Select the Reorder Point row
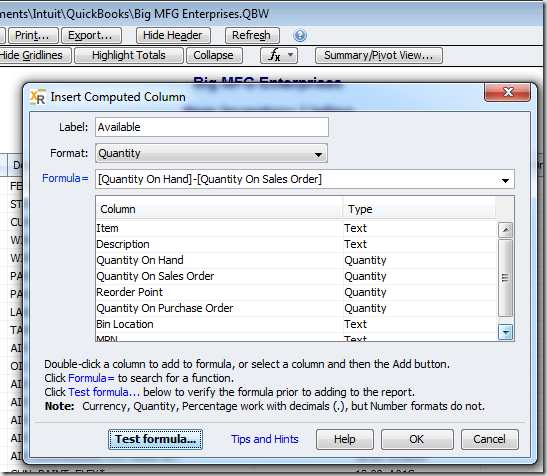Screen dimensions: 547x476 (296, 292)
